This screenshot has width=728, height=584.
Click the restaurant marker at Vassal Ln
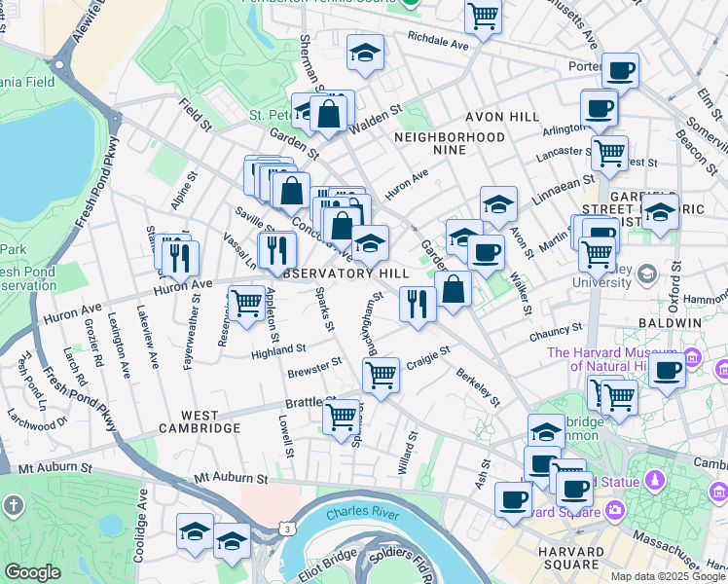click(277, 252)
